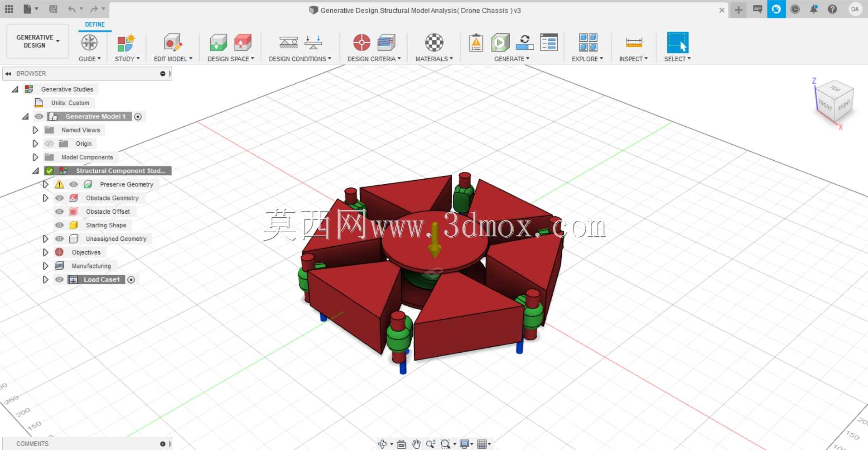The image size is (868, 450).
Task: Select the Structural Constraints tool icon
Action: tap(288, 43)
